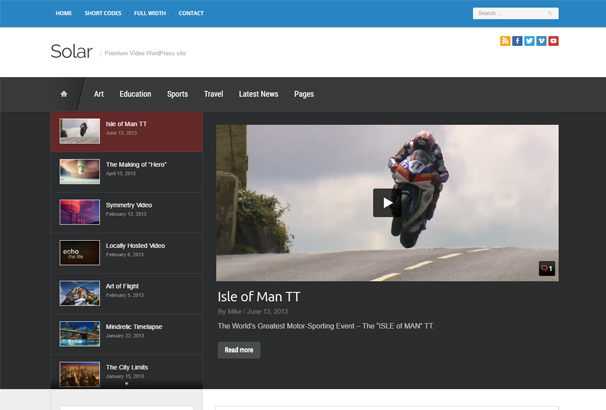606x410 pixels.
Task: Open the Isle of Man TT headline below the video
Action: [259, 297]
